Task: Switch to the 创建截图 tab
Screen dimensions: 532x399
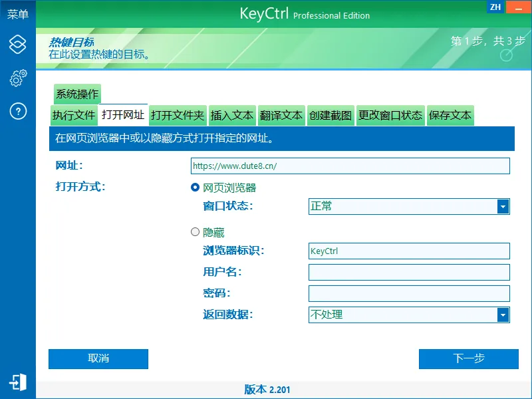Action: (331, 115)
